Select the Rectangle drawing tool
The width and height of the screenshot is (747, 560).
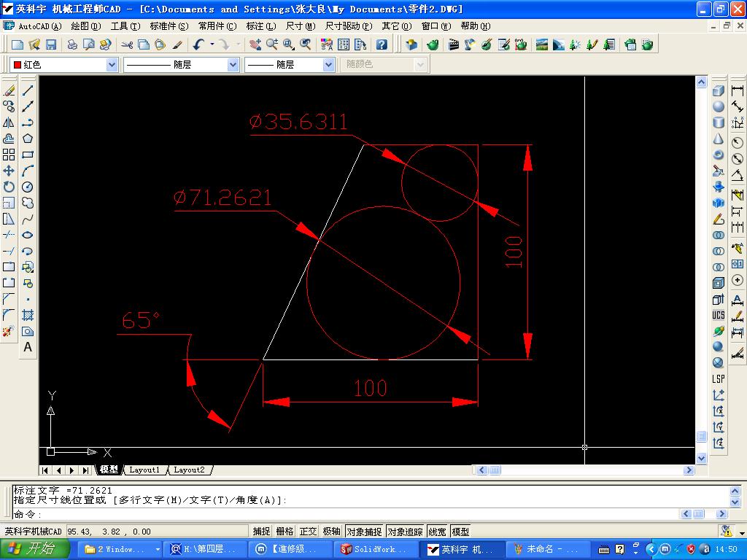tap(28, 155)
